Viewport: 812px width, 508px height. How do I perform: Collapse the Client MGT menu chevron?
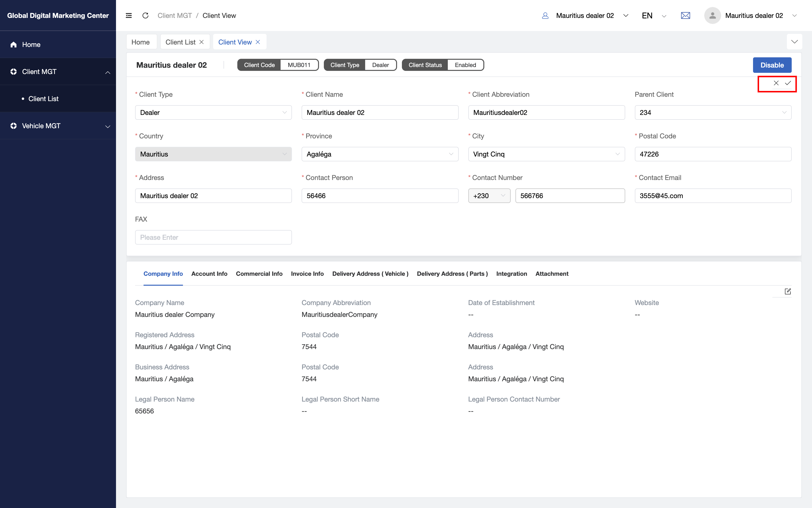(x=108, y=72)
